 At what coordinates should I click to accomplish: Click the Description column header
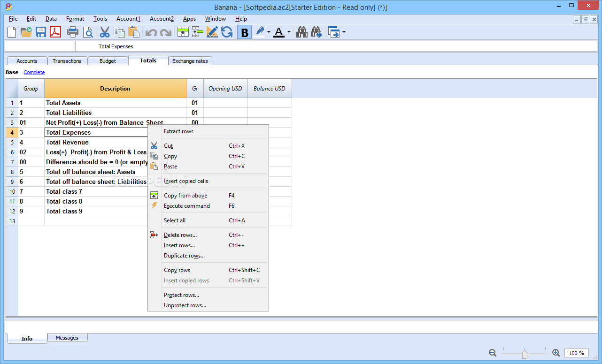pyautogui.click(x=115, y=89)
